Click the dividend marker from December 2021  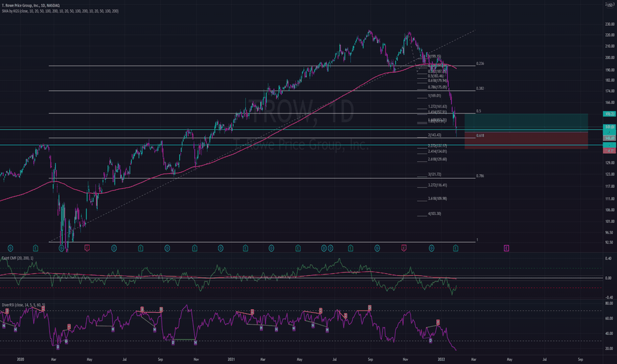(x=431, y=248)
